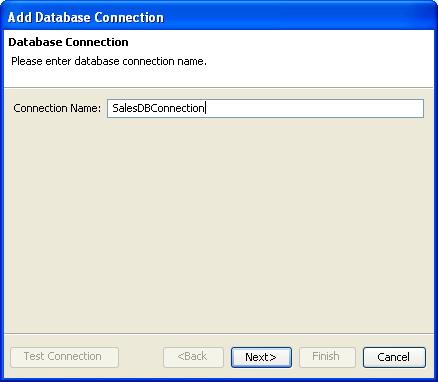This screenshot has height=382, width=438.
Task: Click the "Please enter database connection name." text
Action: 109,61
